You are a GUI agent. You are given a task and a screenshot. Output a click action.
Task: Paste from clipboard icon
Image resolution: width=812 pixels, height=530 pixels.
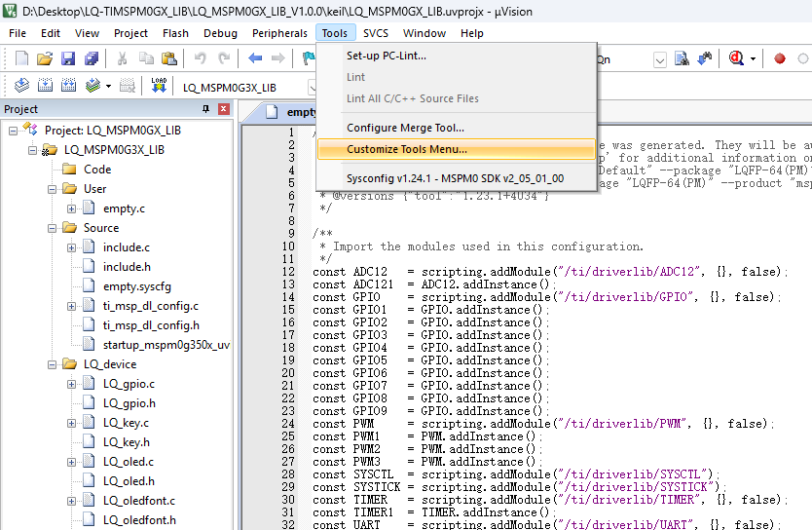click(x=169, y=58)
